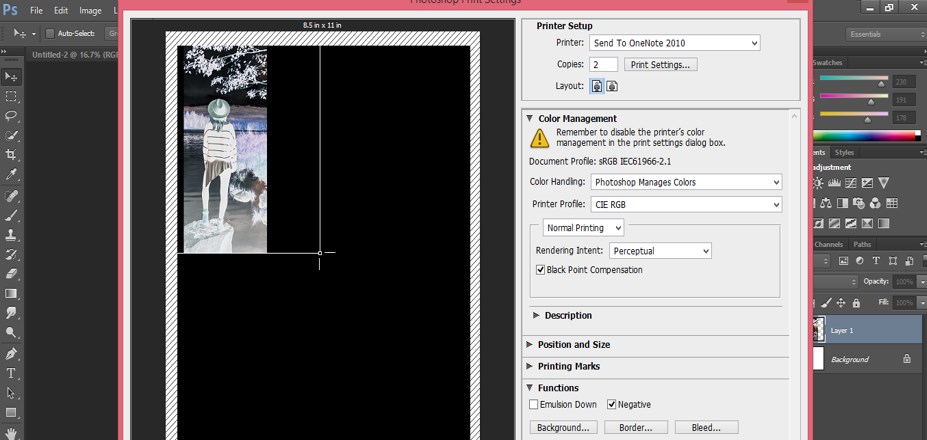Open the File menu
The width and height of the screenshot is (927, 440).
coord(36,11)
